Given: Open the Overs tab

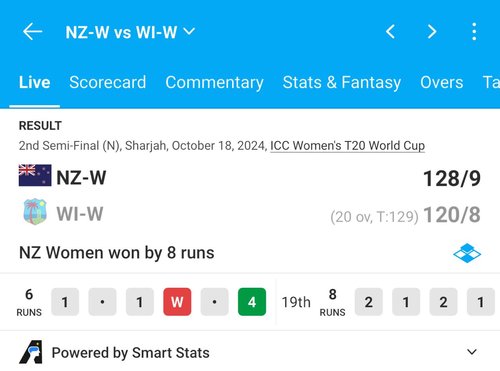Looking at the screenshot, I should [x=442, y=82].
